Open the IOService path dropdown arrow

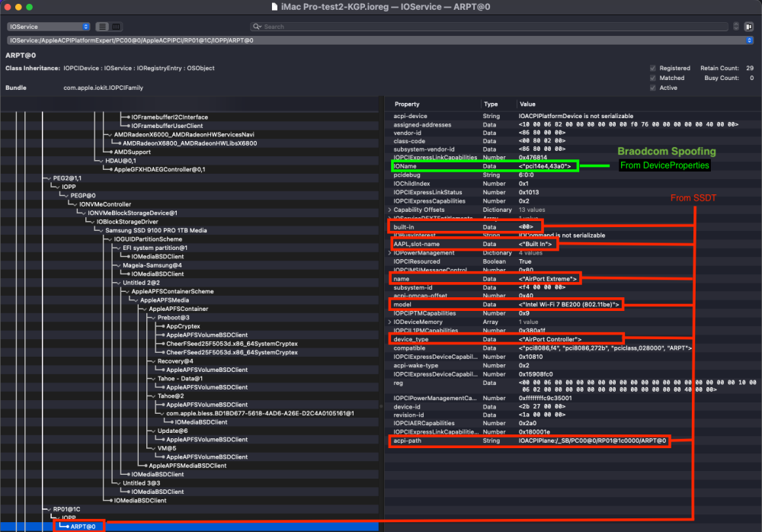(x=749, y=40)
